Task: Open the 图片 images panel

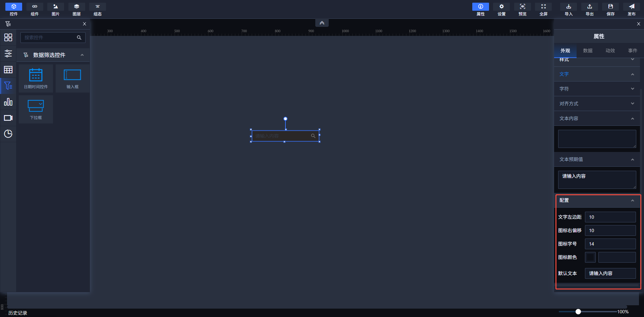Action: [x=56, y=9]
